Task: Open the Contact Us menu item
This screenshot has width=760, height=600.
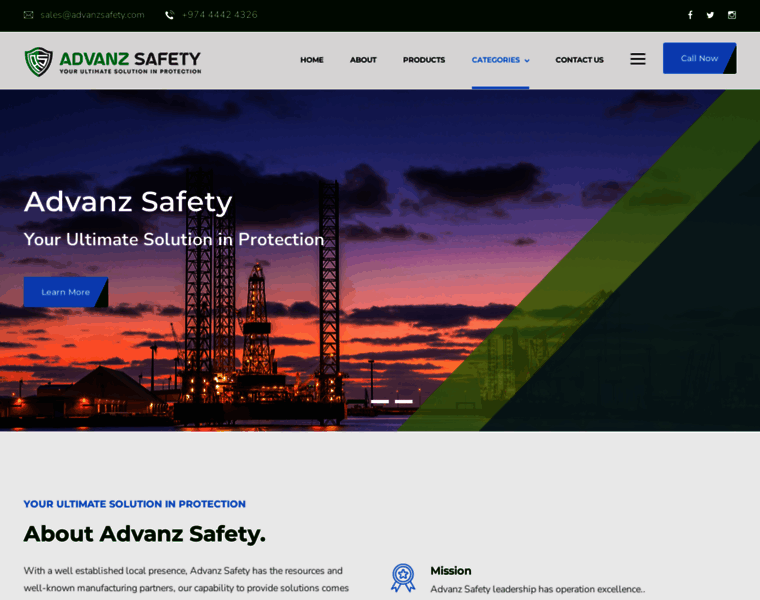Action: pyautogui.click(x=579, y=60)
